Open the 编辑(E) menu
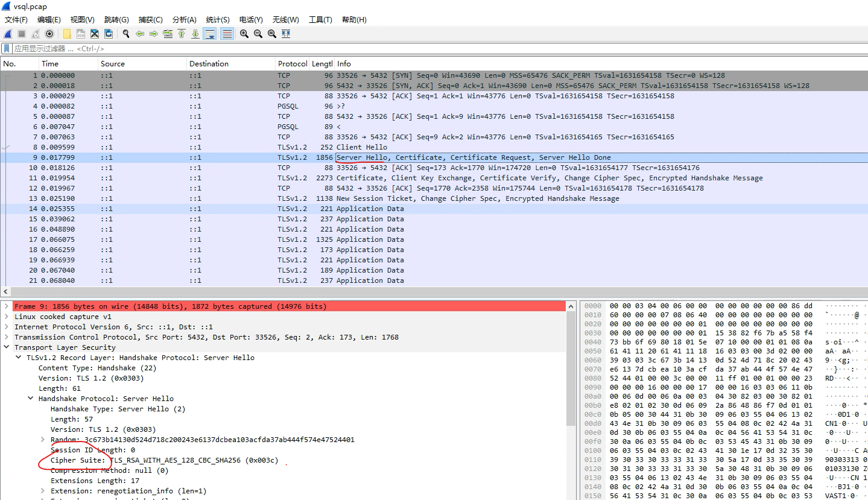This screenshot has height=500, width=868. [49, 20]
